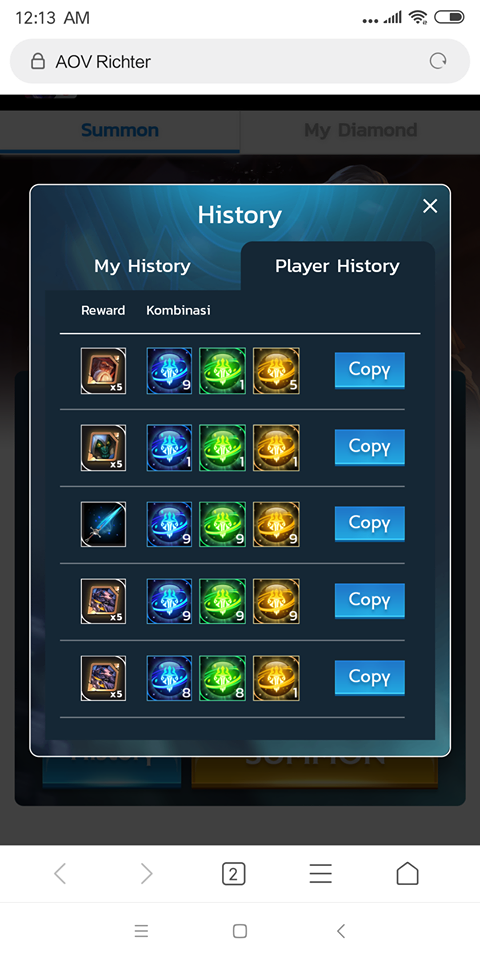Screen dimensions: 480x960
Task: Click the blue orb in the first row
Action: (169, 370)
